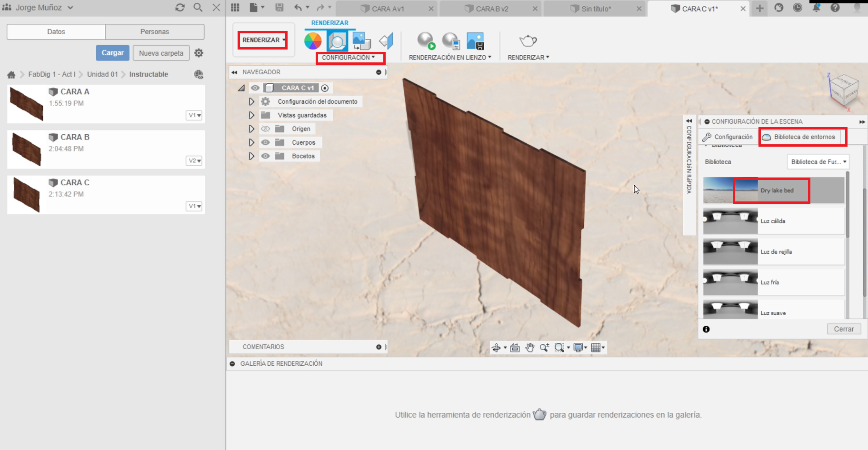Viewport: 868px width, 450px height.
Task: Click the Look At navigation icon
Action: click(515, 348)
